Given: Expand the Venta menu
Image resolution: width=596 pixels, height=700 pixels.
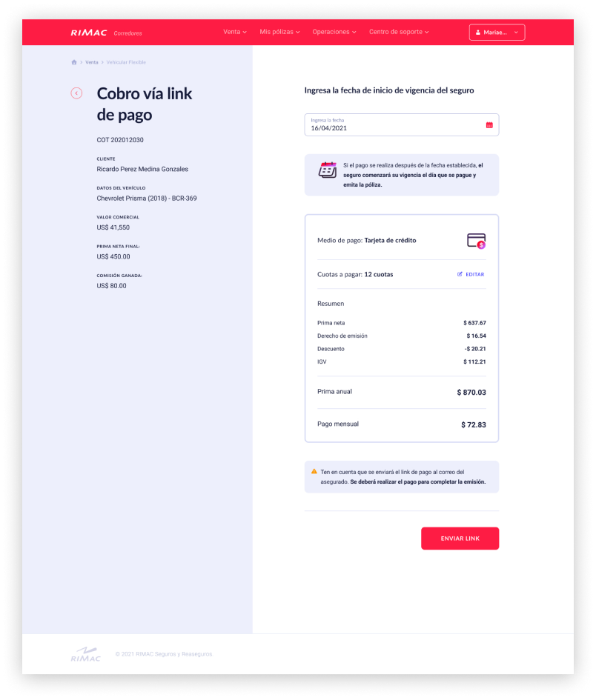Looking at the screenshot, I should [235, 32].
